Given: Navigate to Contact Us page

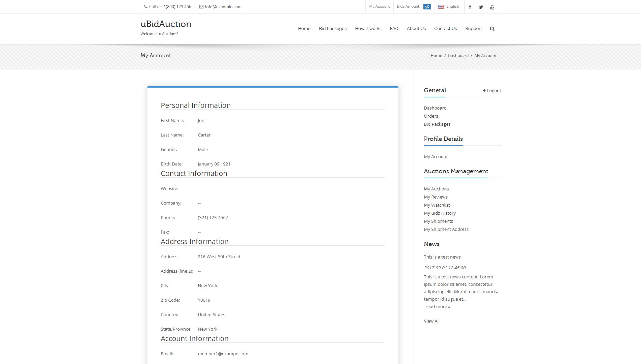Looking at the screenshot, I should [445, 29].
